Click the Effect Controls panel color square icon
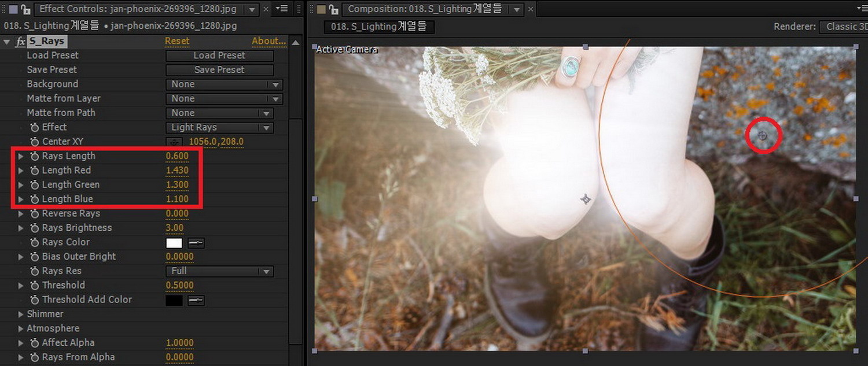 click(x=14, y=9)
